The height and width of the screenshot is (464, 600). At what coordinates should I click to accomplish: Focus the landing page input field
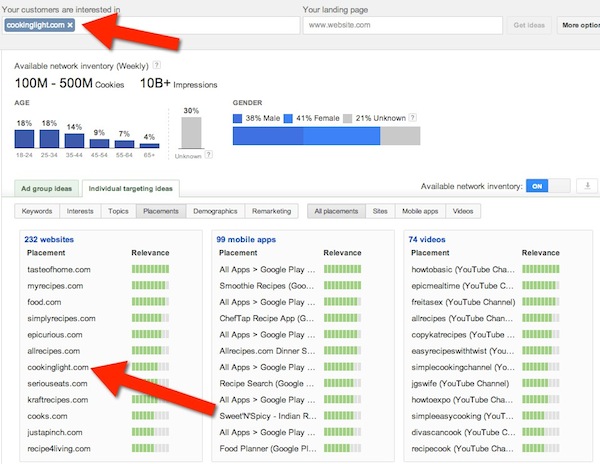coord(403,25)
